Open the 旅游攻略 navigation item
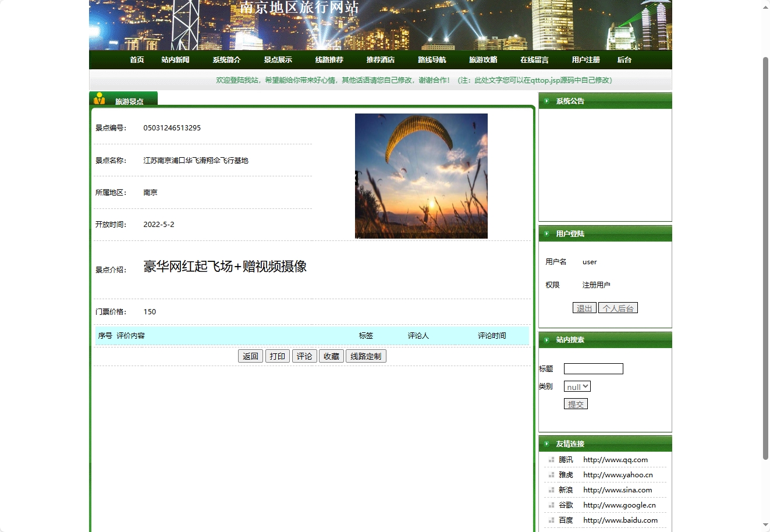 click(481, 59)
